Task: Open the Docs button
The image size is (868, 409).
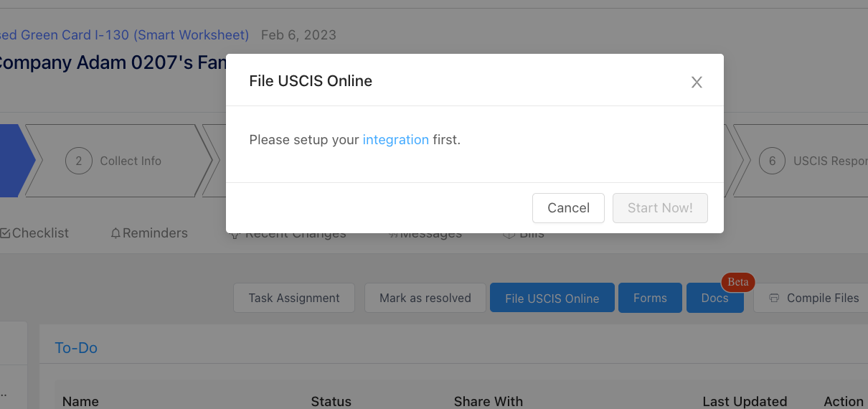Action: 714,298
